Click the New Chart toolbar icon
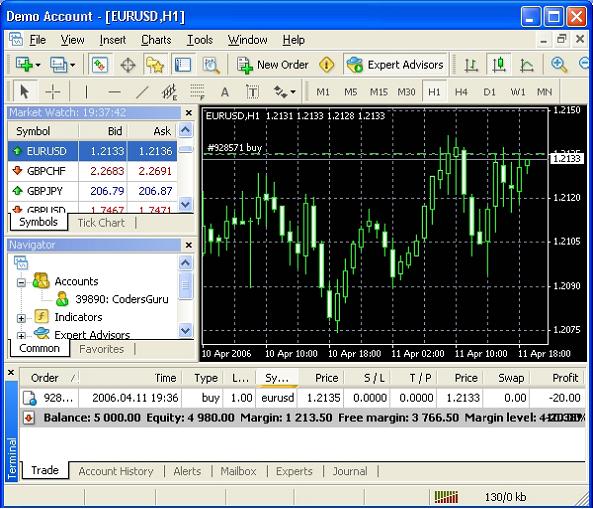Screen dimensions: 593x509 point(27,65)
